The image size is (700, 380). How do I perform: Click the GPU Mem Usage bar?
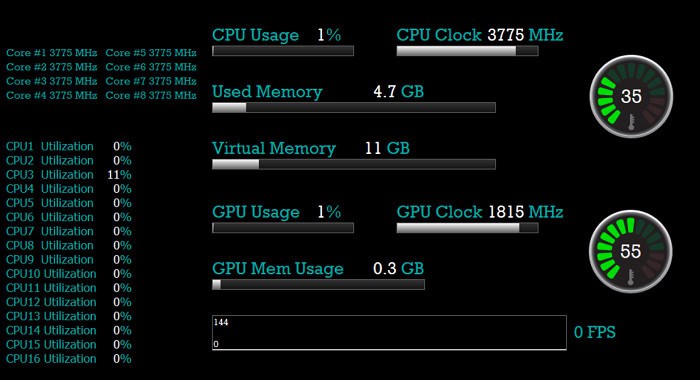coord(318,284)
